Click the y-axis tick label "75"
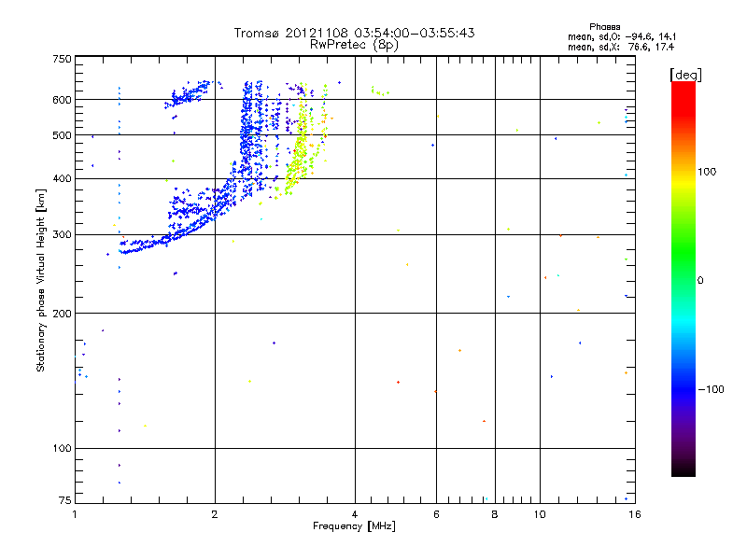Screen dimensions: 747x560 [x=65, y=500]
